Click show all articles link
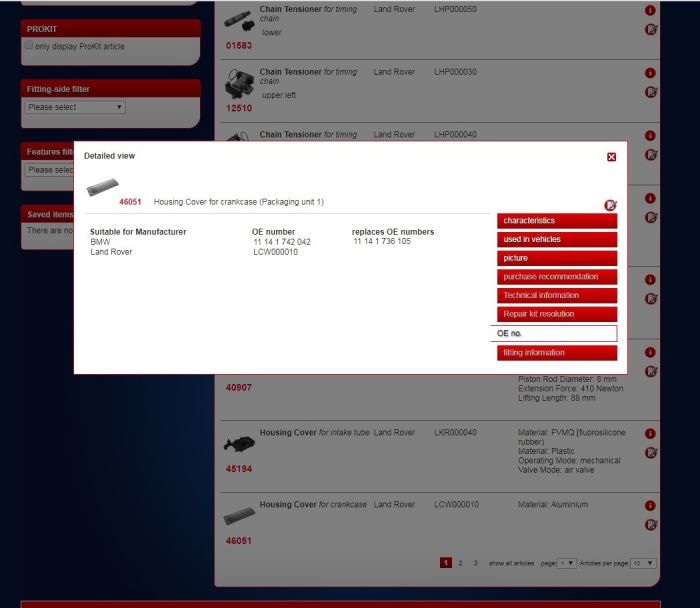 511,563
